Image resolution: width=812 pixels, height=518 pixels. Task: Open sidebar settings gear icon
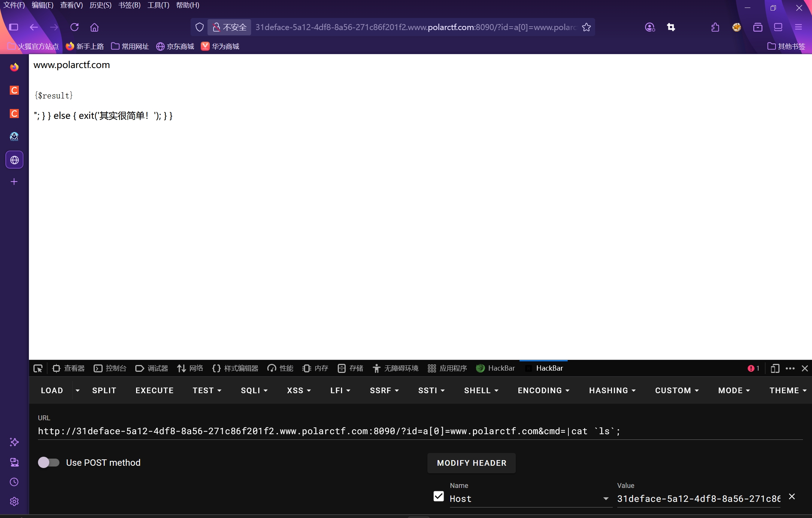(x=14, y=501)
